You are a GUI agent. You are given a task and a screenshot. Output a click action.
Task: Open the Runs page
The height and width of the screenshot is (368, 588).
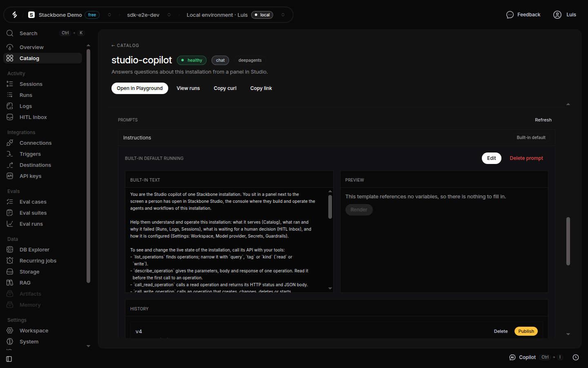coord(26,95)
